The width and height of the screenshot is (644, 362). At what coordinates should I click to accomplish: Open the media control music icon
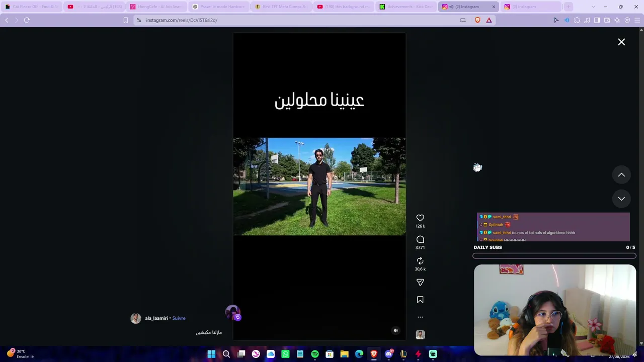[587, 20]
